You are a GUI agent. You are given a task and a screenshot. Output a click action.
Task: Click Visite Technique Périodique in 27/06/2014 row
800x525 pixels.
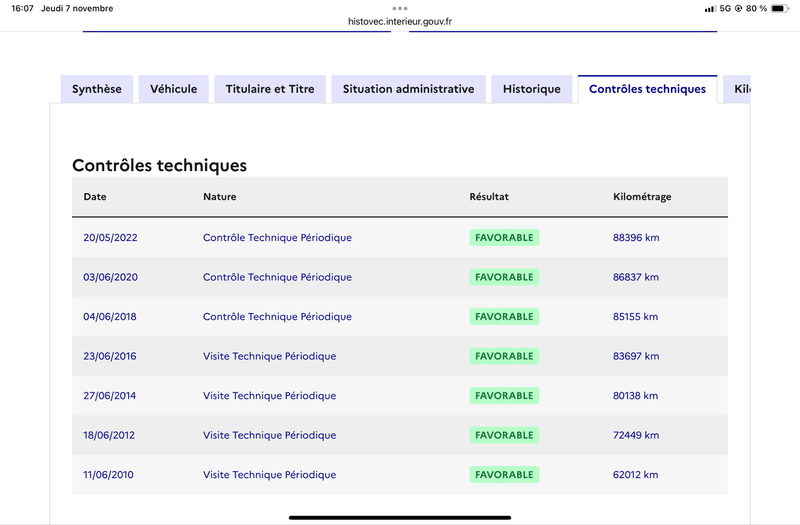[269, 396]
